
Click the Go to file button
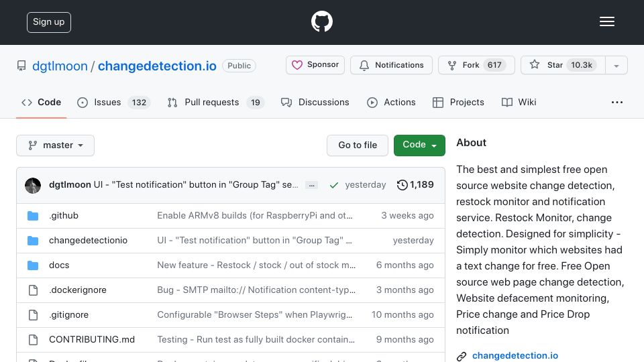click(x=358, y=145)
